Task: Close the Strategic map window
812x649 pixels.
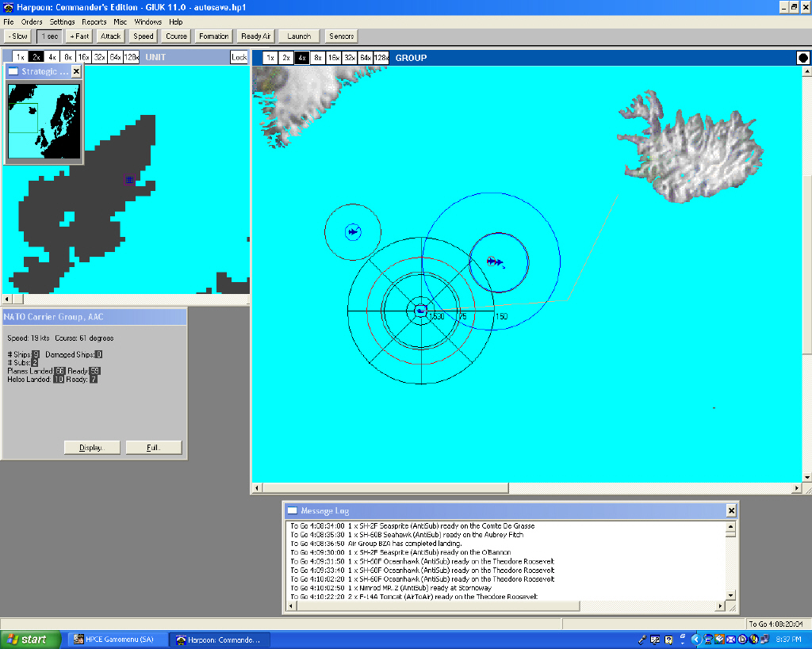Action: [x=76, y=71]
